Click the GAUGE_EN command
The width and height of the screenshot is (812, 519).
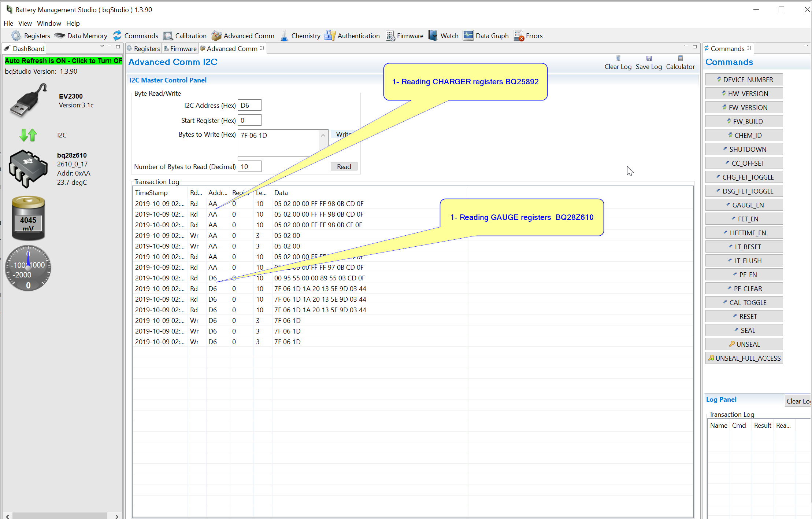pyautogui.click(x=744, y=205)
